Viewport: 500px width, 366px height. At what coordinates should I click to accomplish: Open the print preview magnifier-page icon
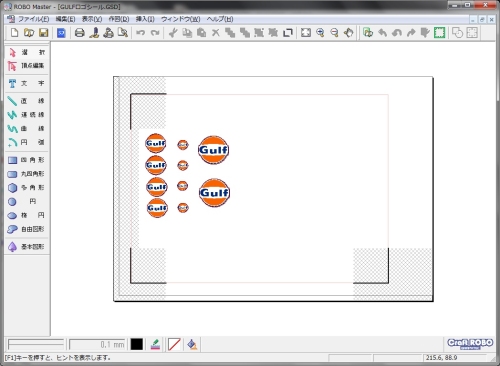click(123, 33)
